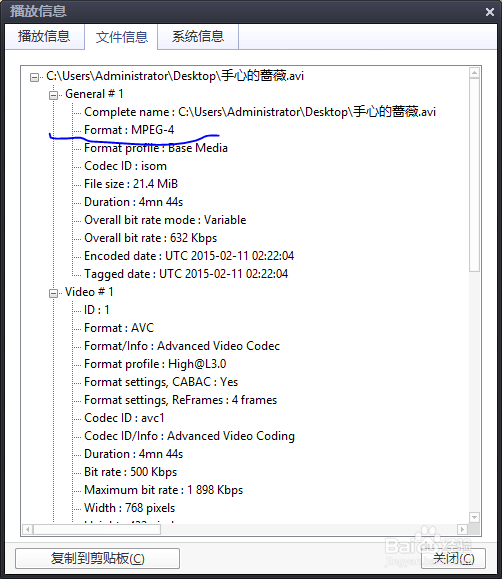The height and width of the screenshot is (579, 502).
Task: Select the 文件信息 tab
Action: coord(122,37)
